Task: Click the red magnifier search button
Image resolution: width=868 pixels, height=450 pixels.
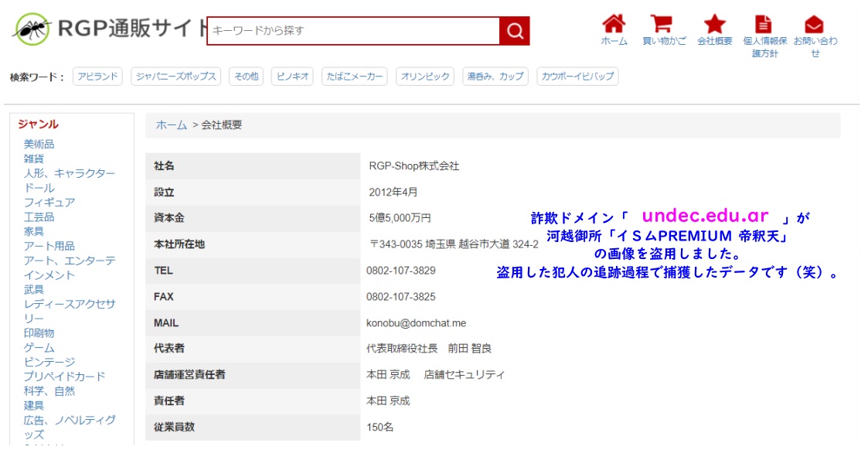Action: tap(514, 30)
